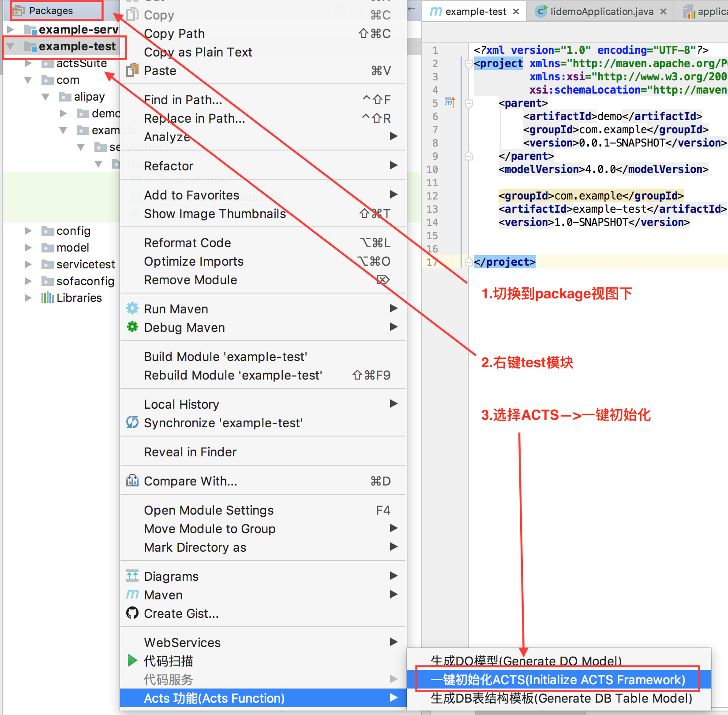Close the example-test editor tab

tap(516, 11)
